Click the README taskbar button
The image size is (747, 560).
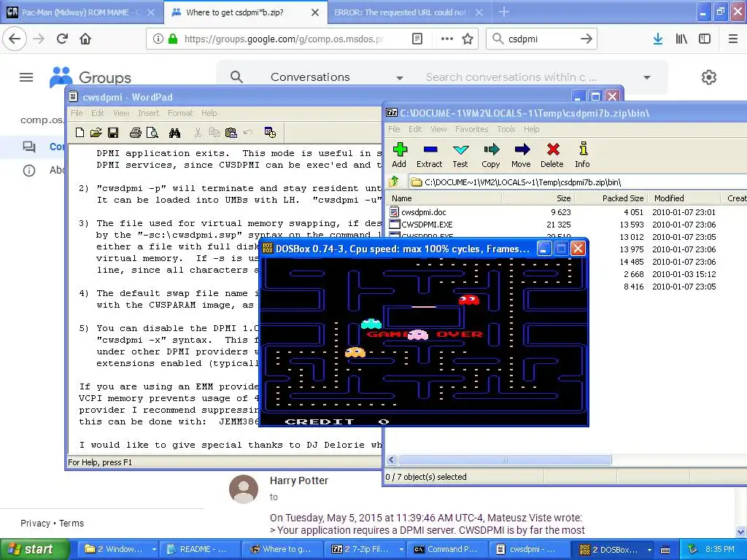point(198,550)
